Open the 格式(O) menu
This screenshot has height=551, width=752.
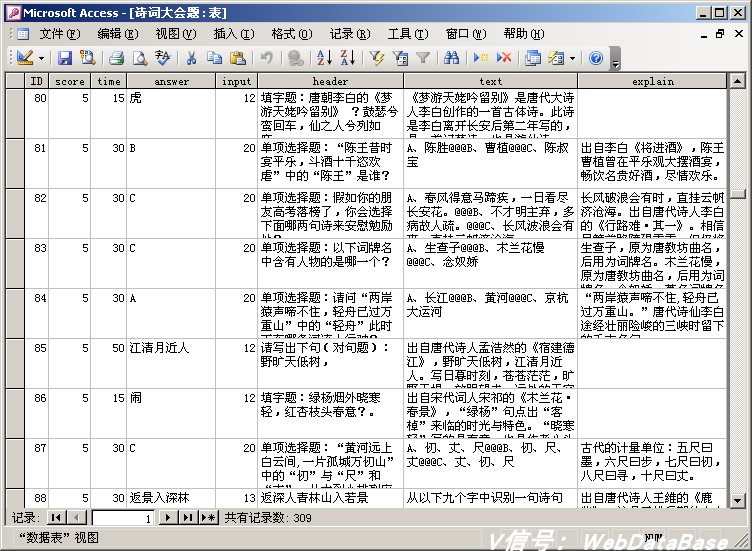click(x=292, y=34)
